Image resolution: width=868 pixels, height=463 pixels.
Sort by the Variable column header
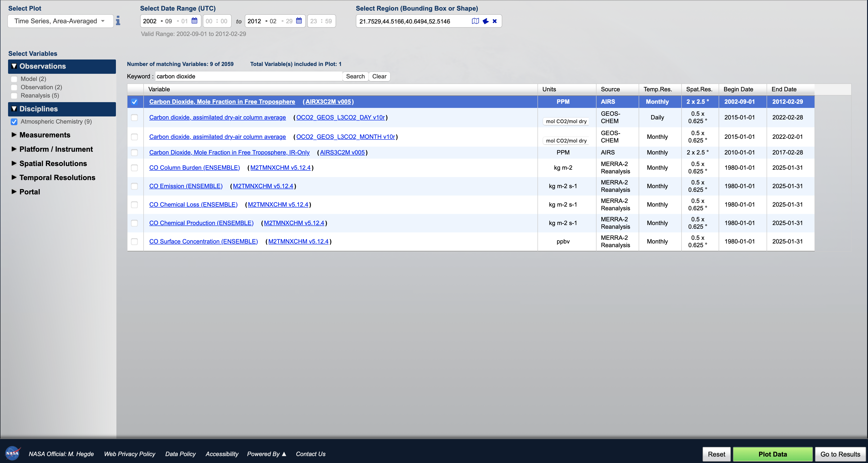tap(340, 89)
